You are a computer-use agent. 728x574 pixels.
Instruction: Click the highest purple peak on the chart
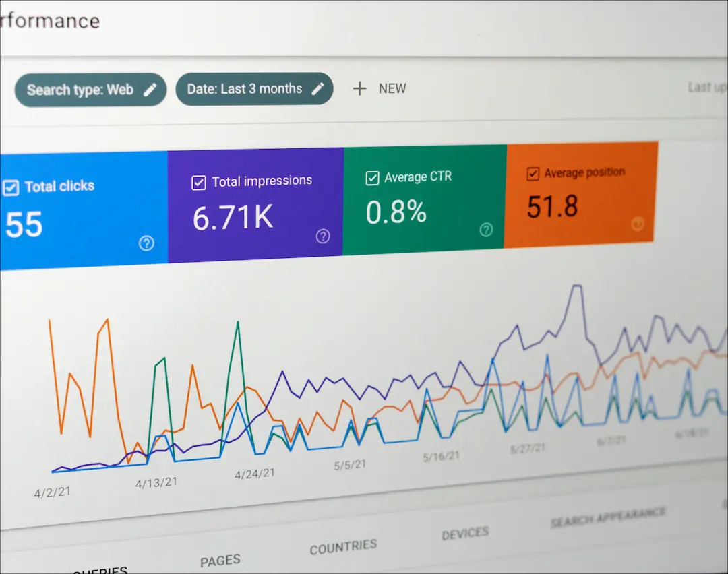coord(576,286)
